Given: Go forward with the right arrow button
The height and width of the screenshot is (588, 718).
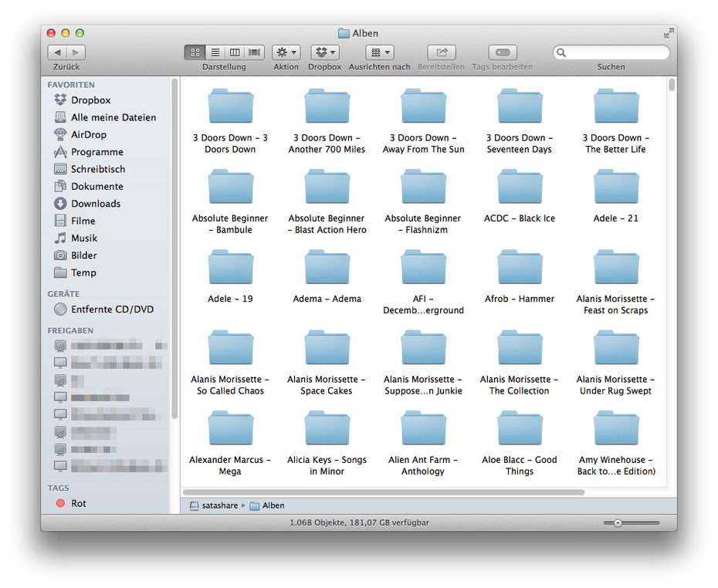Looking at the screenshot, I should [x=76, y=52].
